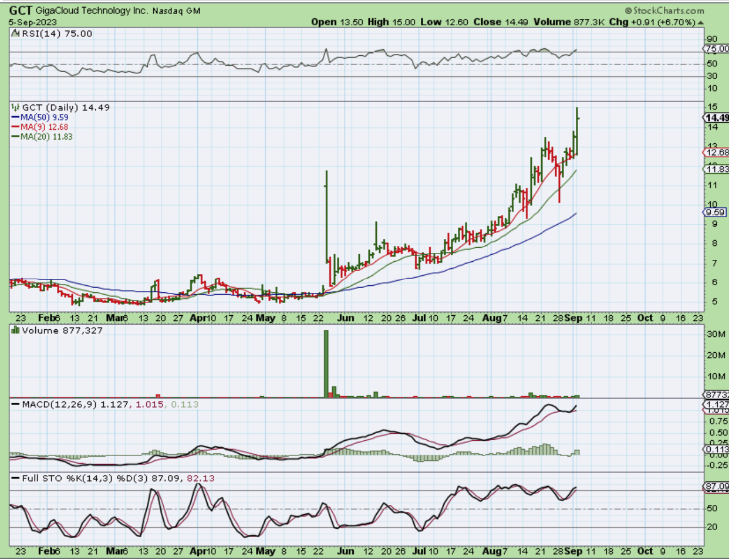Click the 30M level on volume axis
Viewport: 729px width, 560px height.
pyautogui.click(x=716, y=334)
